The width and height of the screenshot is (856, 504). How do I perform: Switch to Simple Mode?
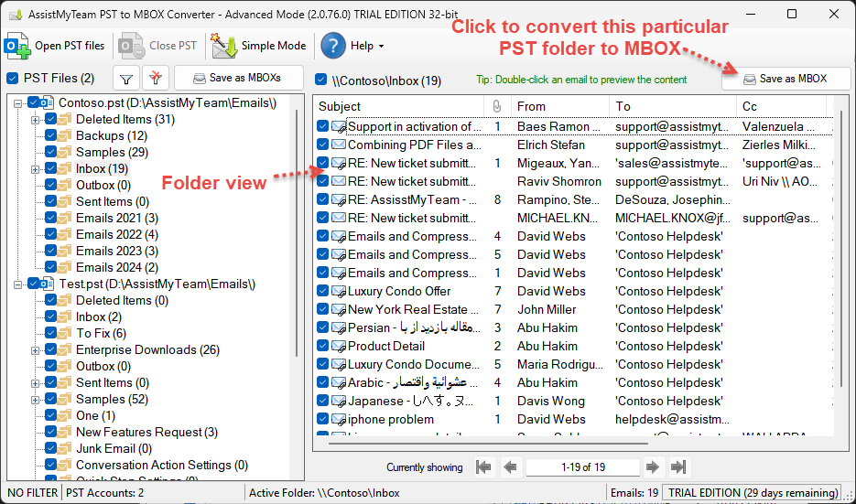coord(259,46)
